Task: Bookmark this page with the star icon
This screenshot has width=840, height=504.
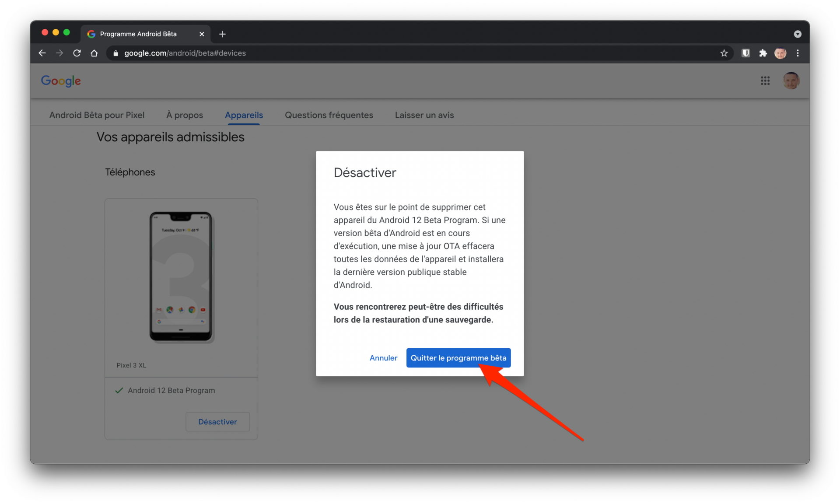Action: (724, 53)
